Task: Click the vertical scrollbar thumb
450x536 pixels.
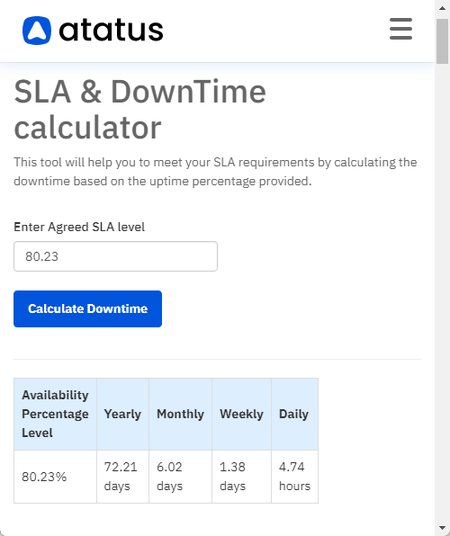Action: [x=442, y=41]
